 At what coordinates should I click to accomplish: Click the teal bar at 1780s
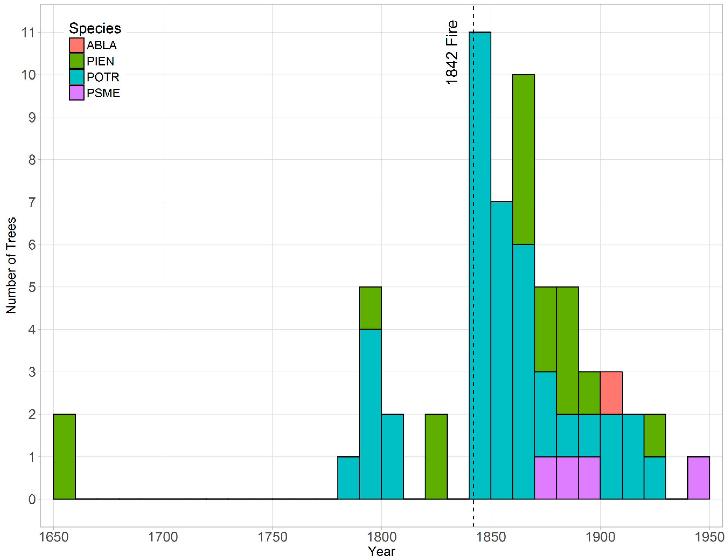(x=348, y=478)
